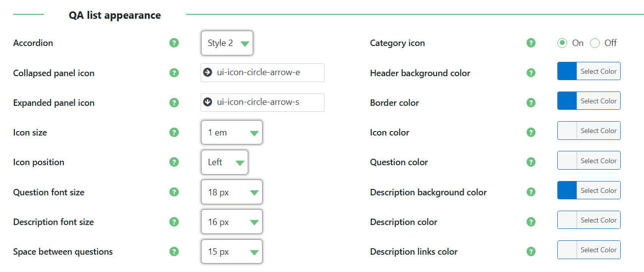Image resolution: width=644 pixels, height=272 pixels.
Task: Click help icon next to Space between questions
Action: [174, 251]
